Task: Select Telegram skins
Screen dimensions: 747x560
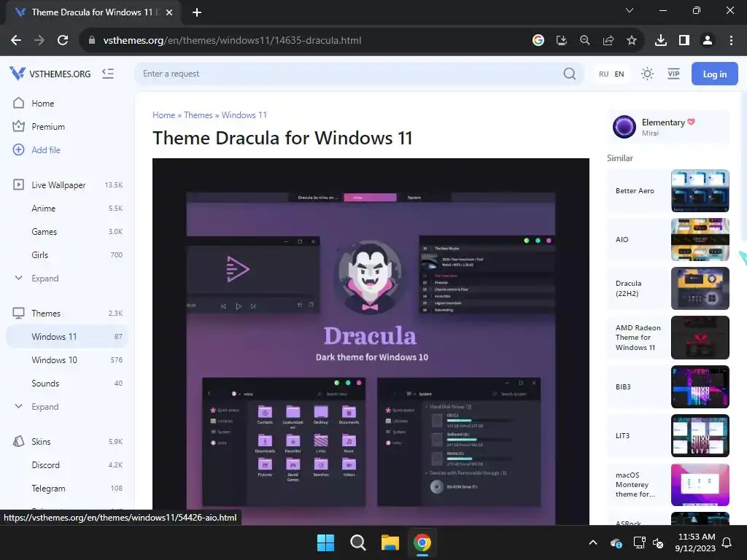Action: point(48,488)
